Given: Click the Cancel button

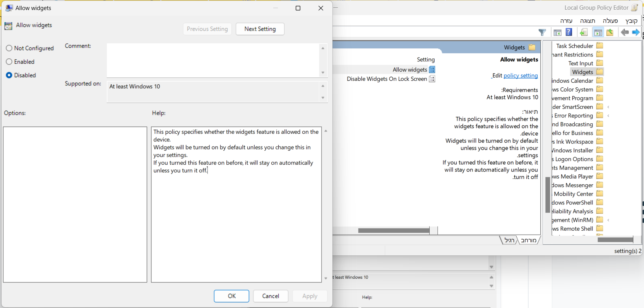Looking at the screenshot, I should [x=271, y=296].
